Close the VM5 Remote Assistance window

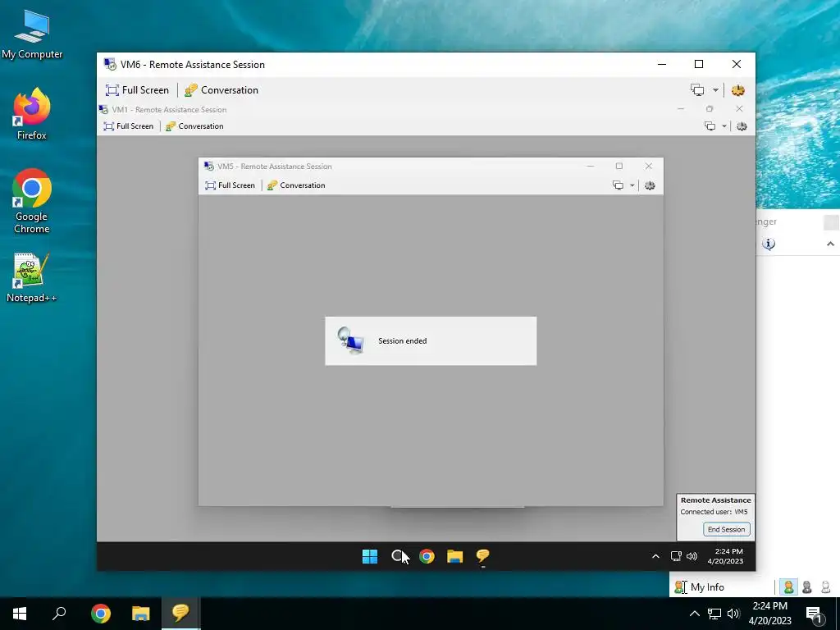click(x=648, y=166)
